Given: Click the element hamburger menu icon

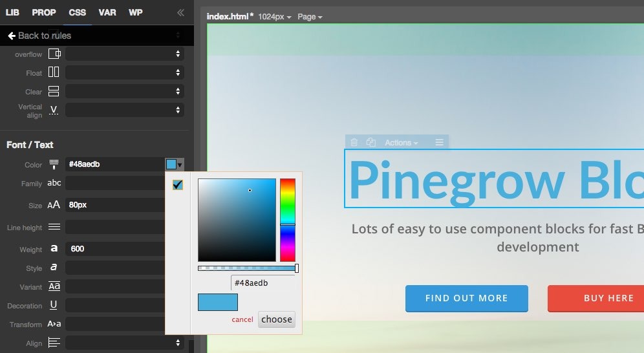Looking at the screenshot, I should point(440,142).
